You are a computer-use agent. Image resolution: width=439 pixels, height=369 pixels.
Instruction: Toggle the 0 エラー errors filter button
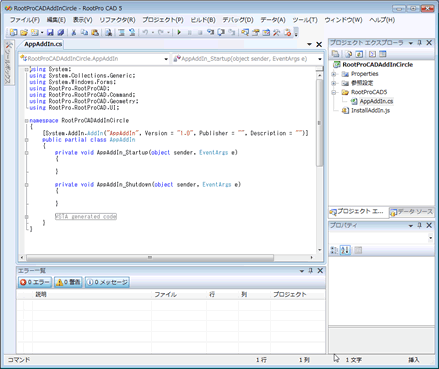35,282
